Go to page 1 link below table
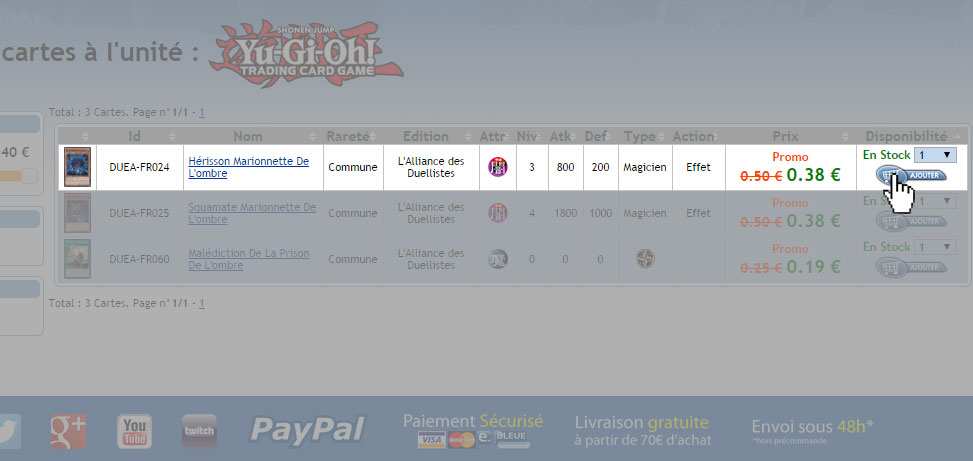The height and width of the screenshot is (461, 973). [x=202, y=303]
